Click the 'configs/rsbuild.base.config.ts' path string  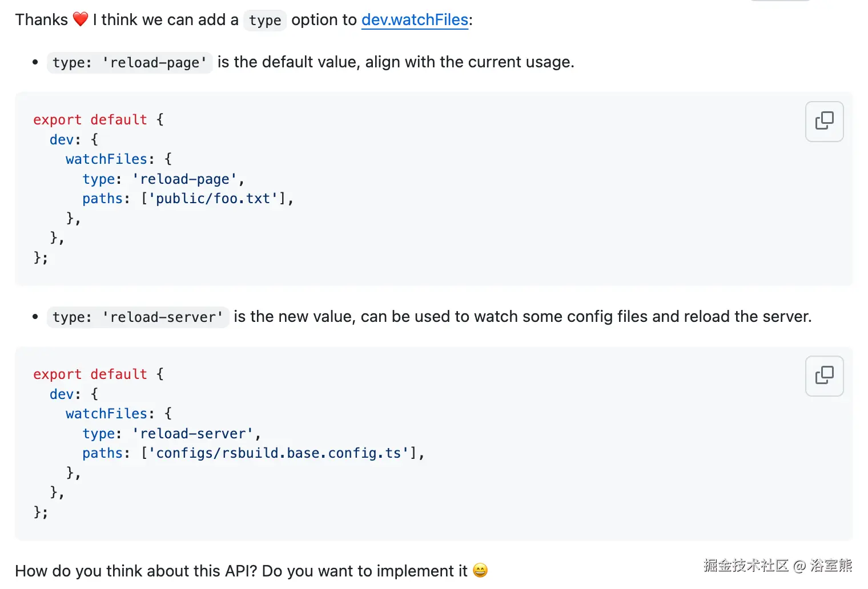coord(279,453)
